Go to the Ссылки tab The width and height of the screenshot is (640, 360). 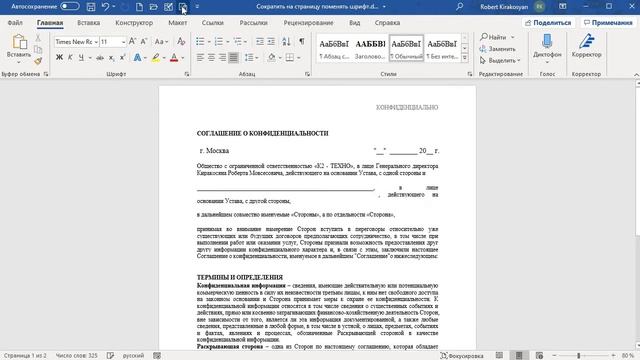click(x=213, y=23)
